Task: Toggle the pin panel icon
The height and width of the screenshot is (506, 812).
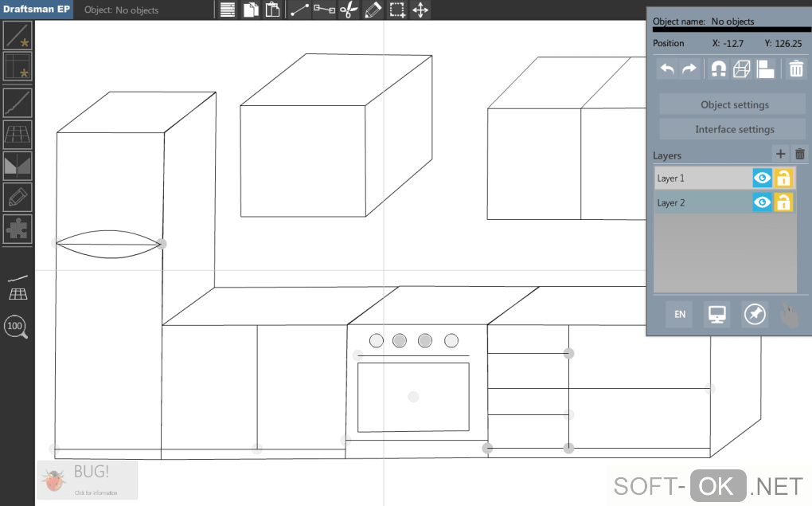Action: pos(755,314)
